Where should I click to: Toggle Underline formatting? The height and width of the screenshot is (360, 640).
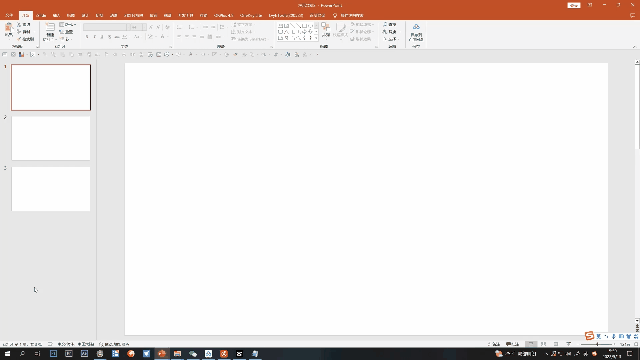[102, 37]
